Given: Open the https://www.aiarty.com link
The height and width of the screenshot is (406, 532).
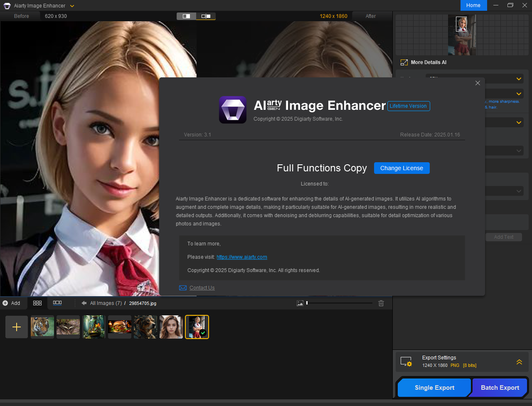Looking at the screenshot, I should pos(242,257).
